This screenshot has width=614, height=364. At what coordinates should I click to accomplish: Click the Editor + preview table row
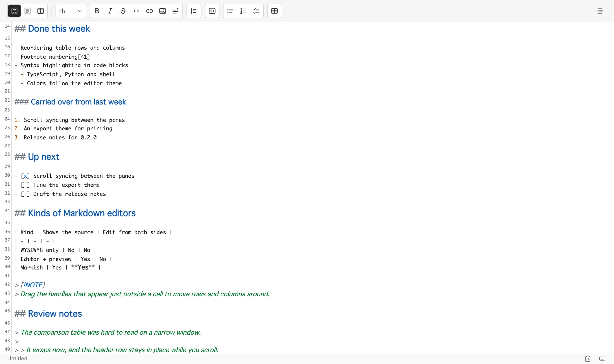tap(63, 259)
